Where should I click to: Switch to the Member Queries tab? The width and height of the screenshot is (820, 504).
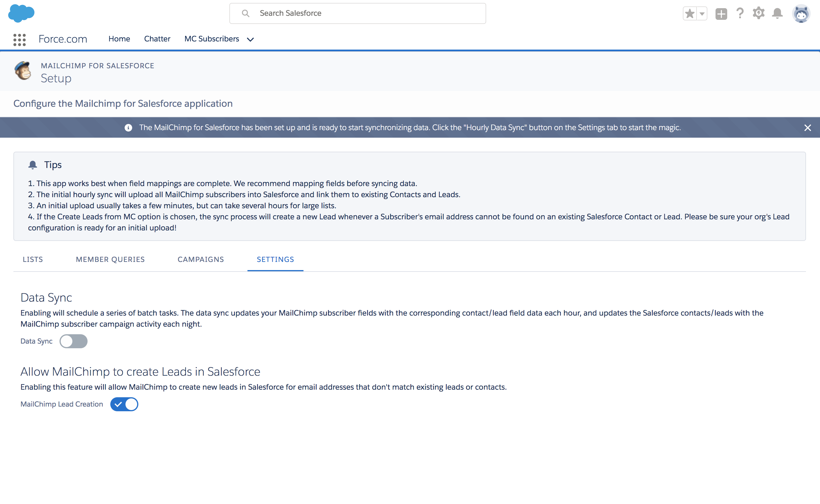pyautogui.click(x=110, y=259)
